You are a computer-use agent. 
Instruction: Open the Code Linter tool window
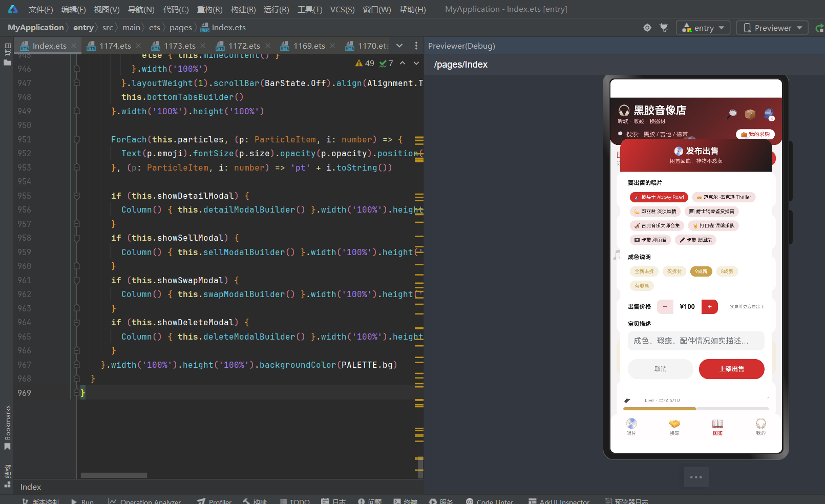point(489,501)
